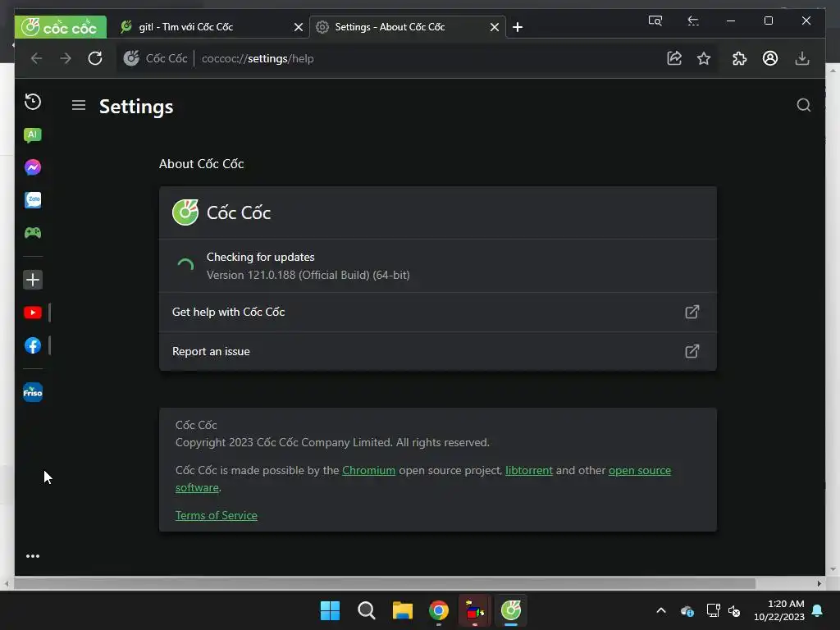This screenshot has width=840, height=630.
Task: Open the Cốc Cốc logo menu button
Action: (61, 27)
